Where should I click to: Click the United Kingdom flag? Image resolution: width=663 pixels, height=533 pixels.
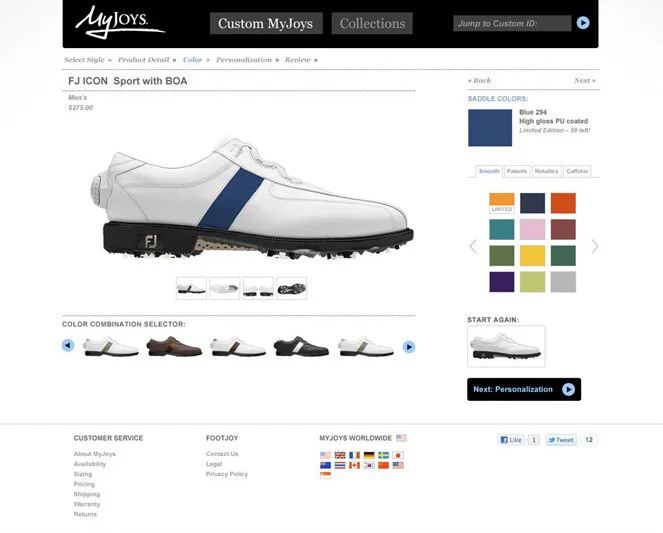coord(340,455)
